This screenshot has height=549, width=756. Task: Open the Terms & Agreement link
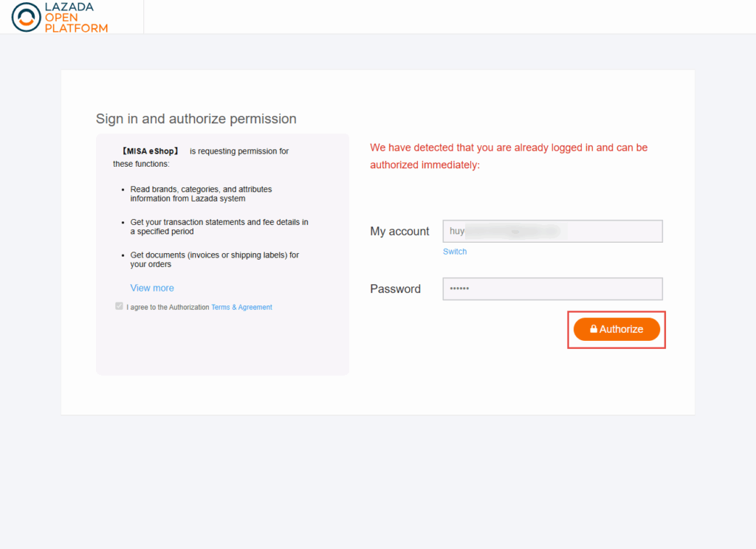click(241, 307)
